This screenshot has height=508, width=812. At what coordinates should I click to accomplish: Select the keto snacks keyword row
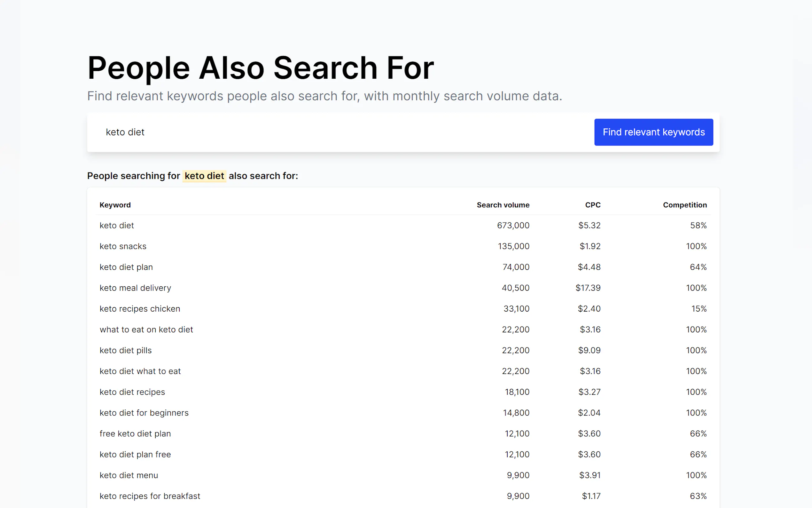(x=123, y=246)
